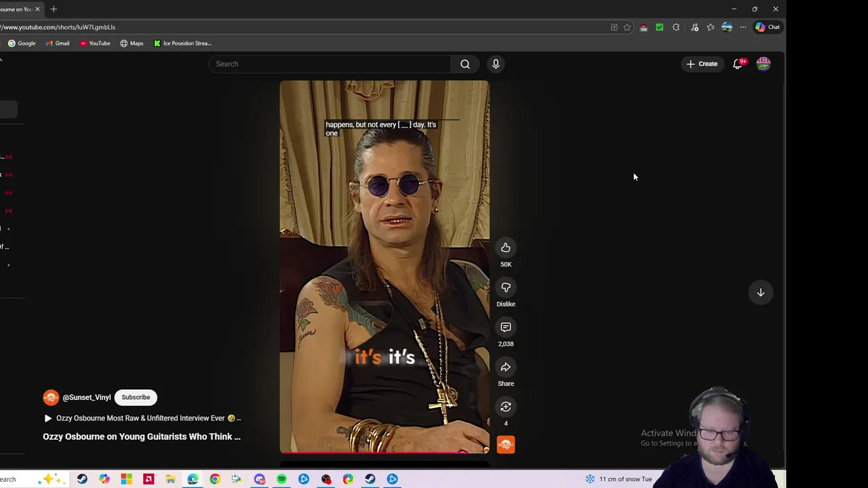Go to next short with down arrow

(761, 293)
